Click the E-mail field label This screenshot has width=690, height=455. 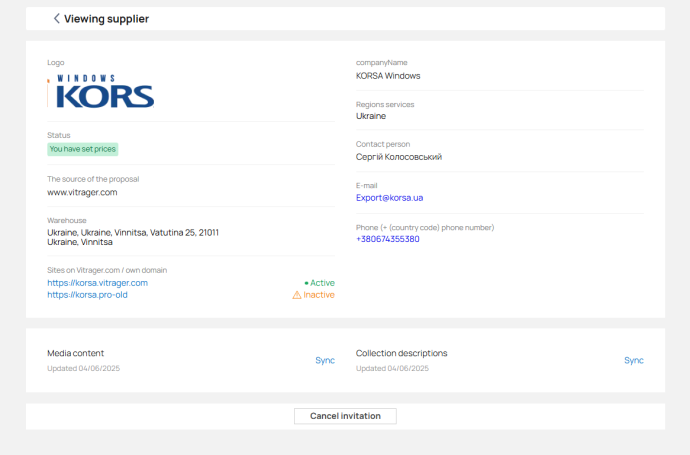(x=367, y=186)
